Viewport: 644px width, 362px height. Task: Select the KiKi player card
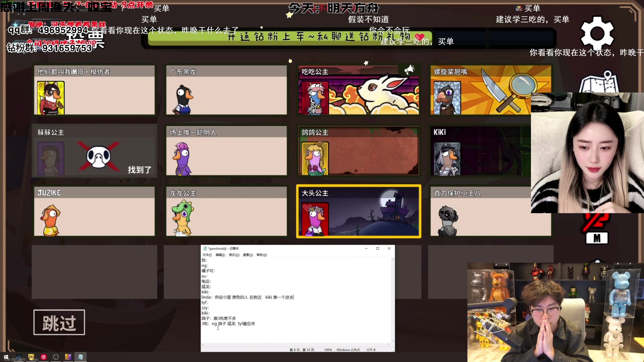(480, 151)
